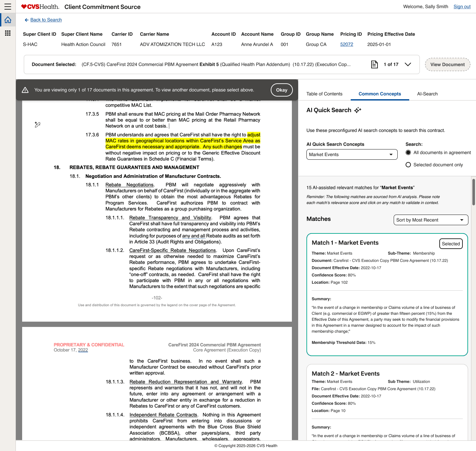Click CareFirst-Specific Rebate Negotiations heading
Screen dimensions: 476x451
pyautogui.click(x=173, y=250)
